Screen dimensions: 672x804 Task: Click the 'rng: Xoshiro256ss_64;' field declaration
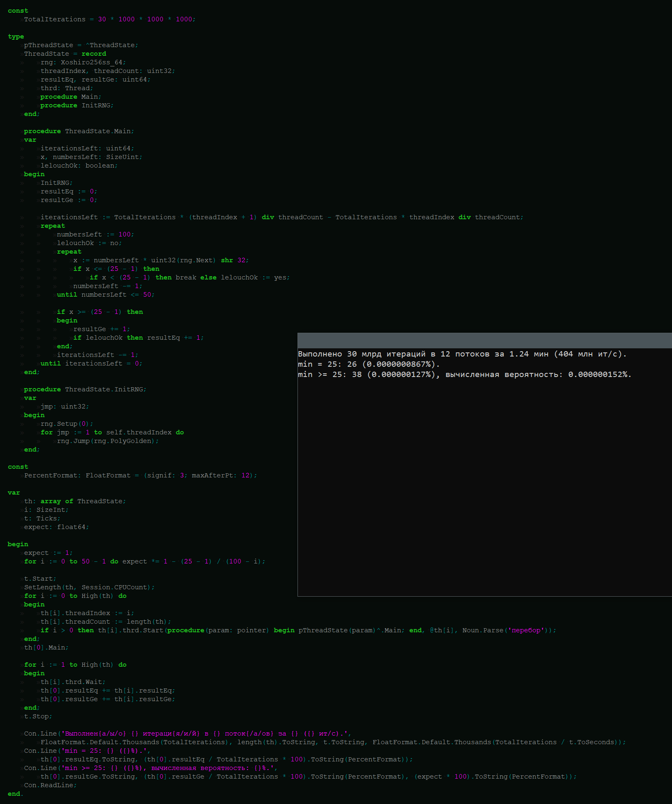point(83,62)
